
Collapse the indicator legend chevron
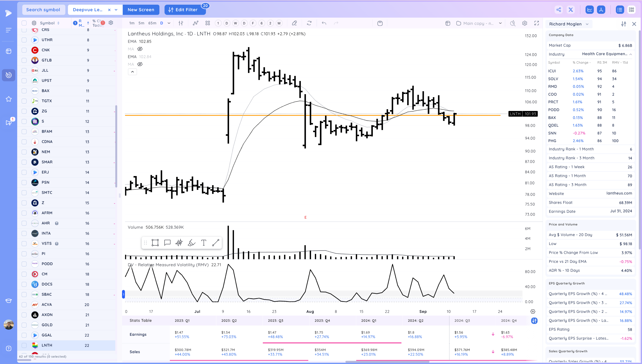coord(132,72)
